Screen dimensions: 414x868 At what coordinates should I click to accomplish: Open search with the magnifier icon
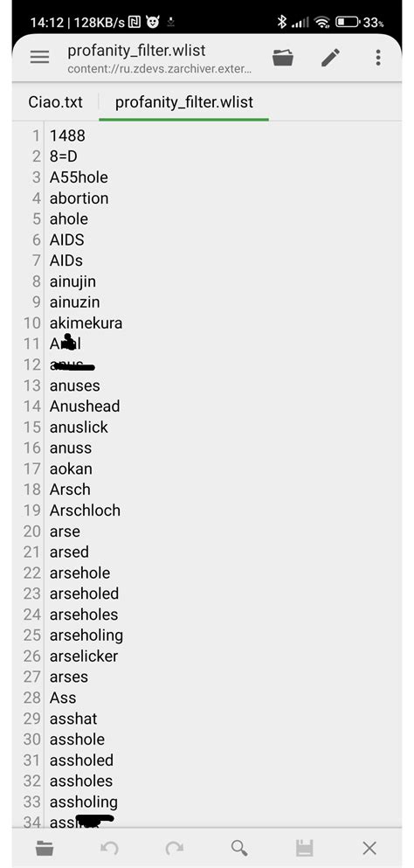pyautogui.click(x=239, y=848)
